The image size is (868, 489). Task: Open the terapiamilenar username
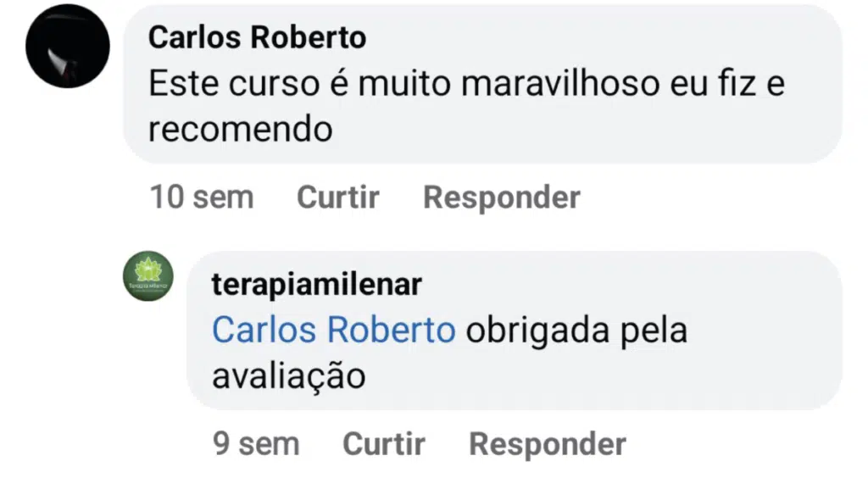coord(316,285)
